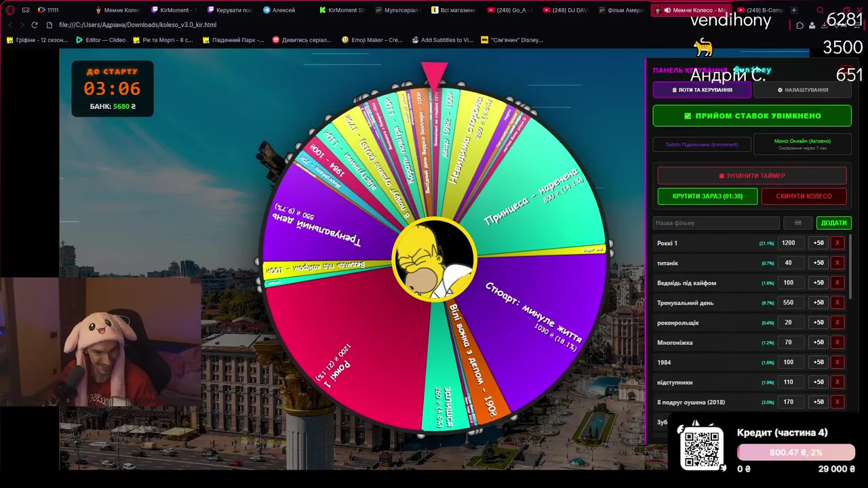Click Крутити зараз (01:30) button
The width and height of the screenshot is (868, 488).
click(707, 196)
